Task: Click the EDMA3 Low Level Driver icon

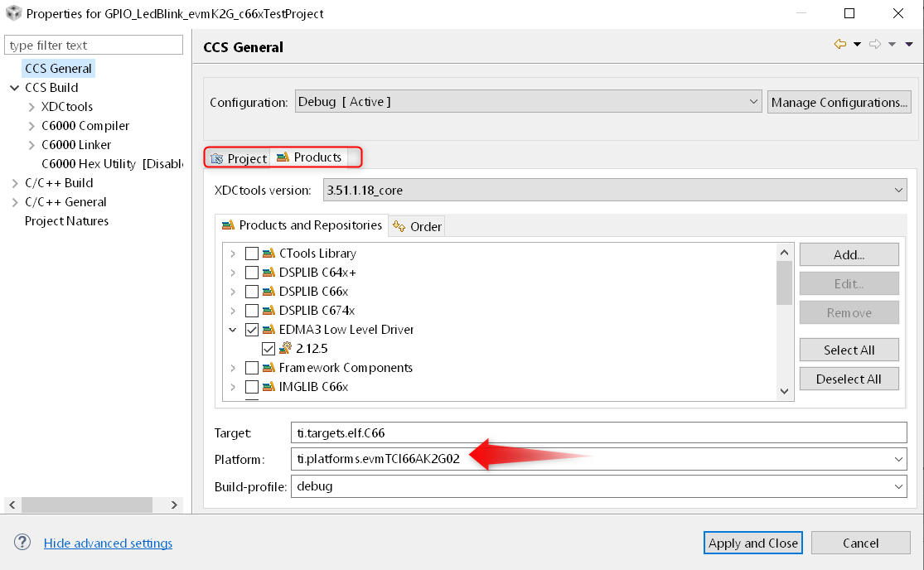Action: tap(268, 329)
